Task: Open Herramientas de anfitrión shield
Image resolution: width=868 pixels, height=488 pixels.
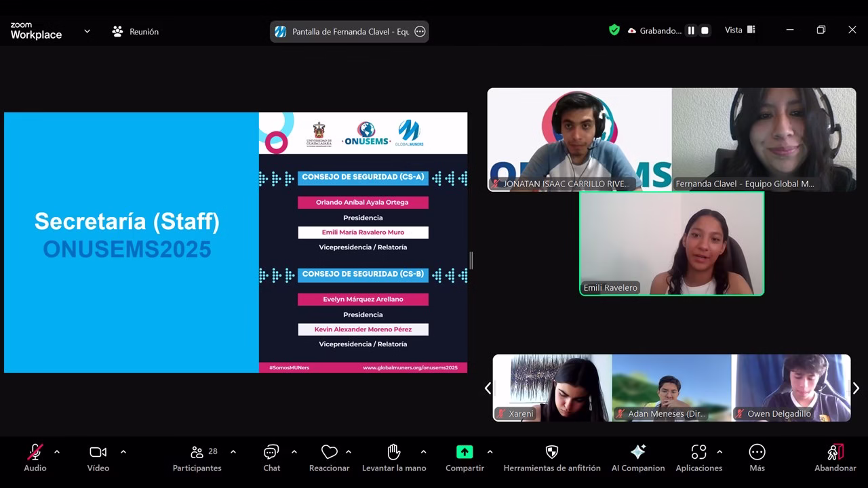Action: [x=551, y=453]
